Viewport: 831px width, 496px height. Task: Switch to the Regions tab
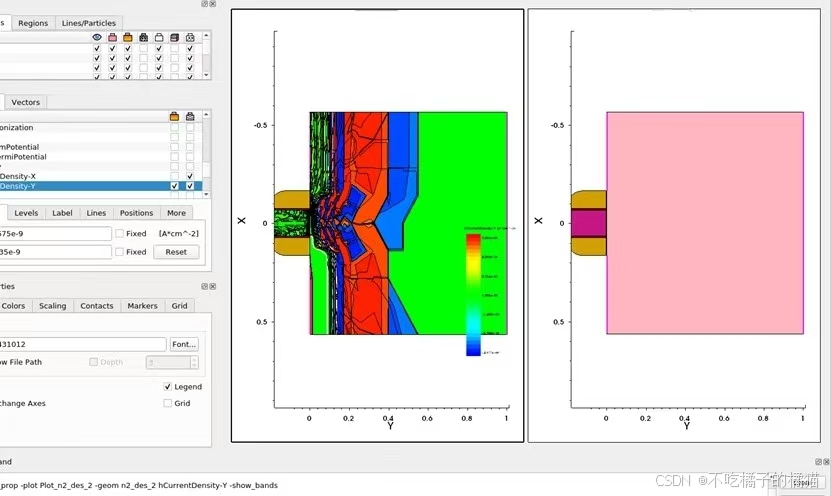tap(33, 23)
